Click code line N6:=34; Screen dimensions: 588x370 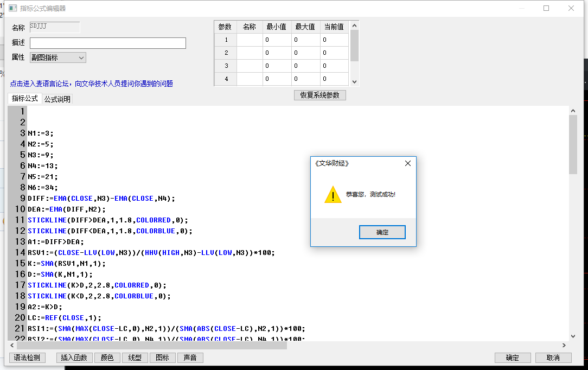coord(43,187)
